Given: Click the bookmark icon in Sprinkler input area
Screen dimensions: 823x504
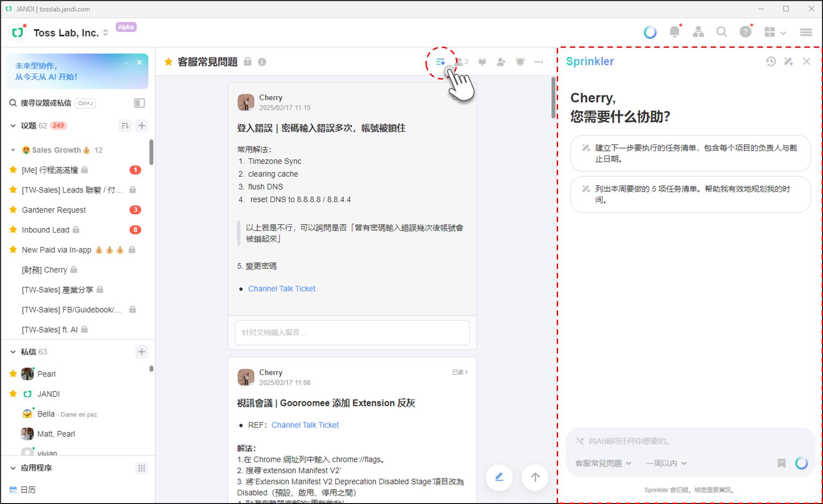Looking at the screenshot, I should [781, 463].
